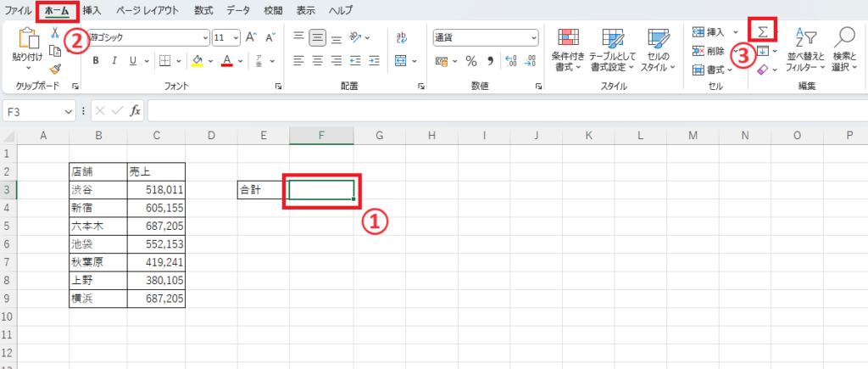The height and width of the screenshot is (369, 868).
Task: Open the 游ゴシック font name dropdown
Action: [205, 37]
